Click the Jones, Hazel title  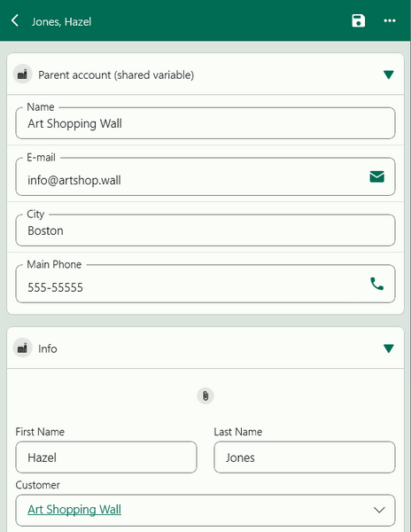[x=62, y=21]
